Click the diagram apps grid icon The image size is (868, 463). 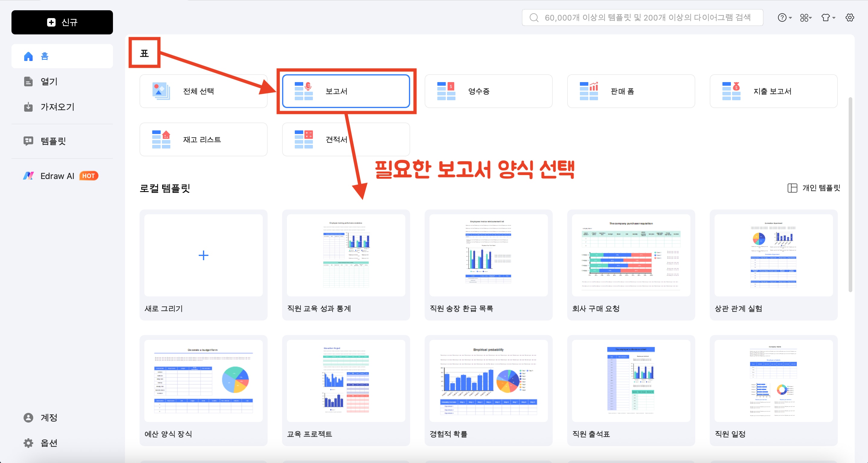click(804, 18)
